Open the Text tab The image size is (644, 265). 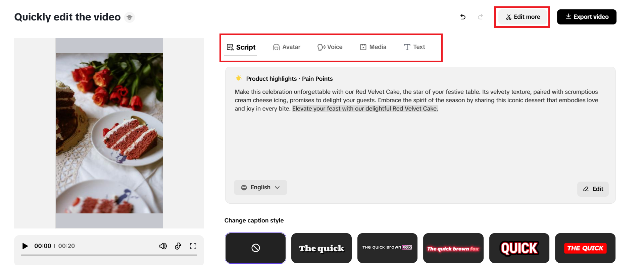click(x=414, y=47)
